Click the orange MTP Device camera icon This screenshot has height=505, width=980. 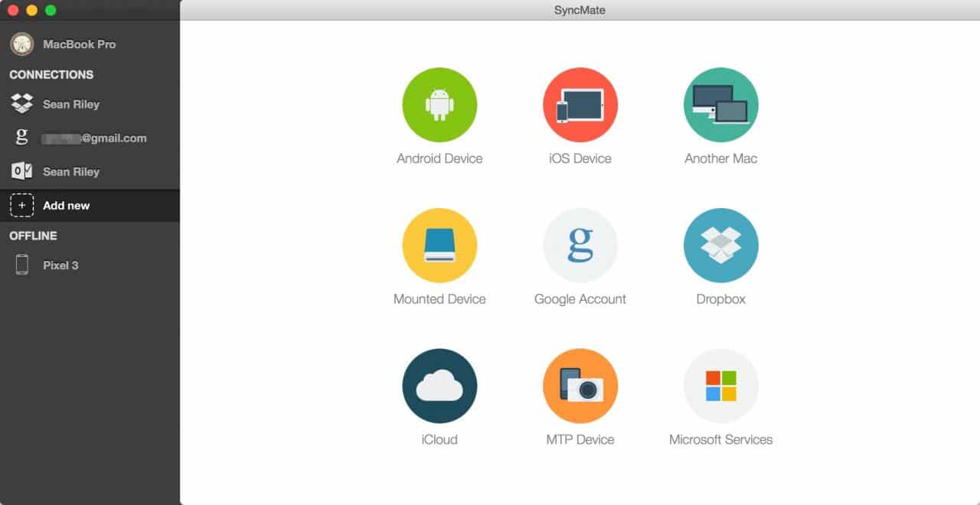tap(580, 386)
